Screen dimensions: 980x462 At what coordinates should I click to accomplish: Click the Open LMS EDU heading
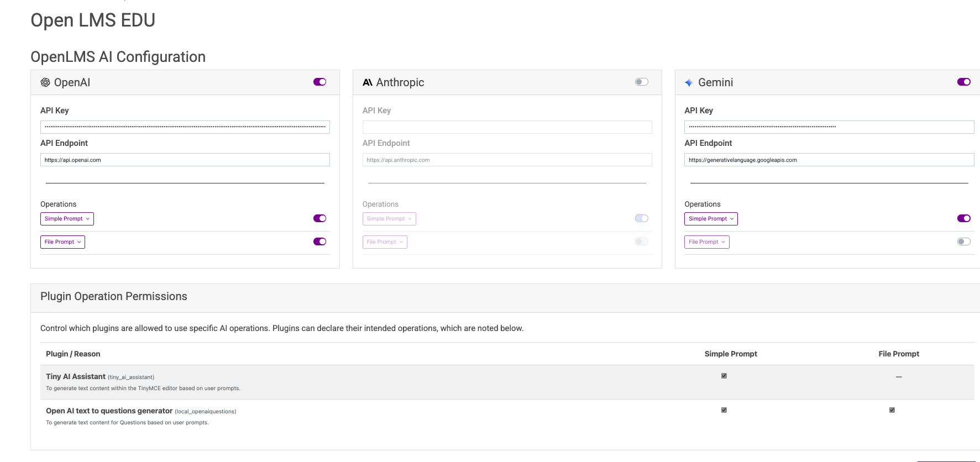tap(93, 20)
